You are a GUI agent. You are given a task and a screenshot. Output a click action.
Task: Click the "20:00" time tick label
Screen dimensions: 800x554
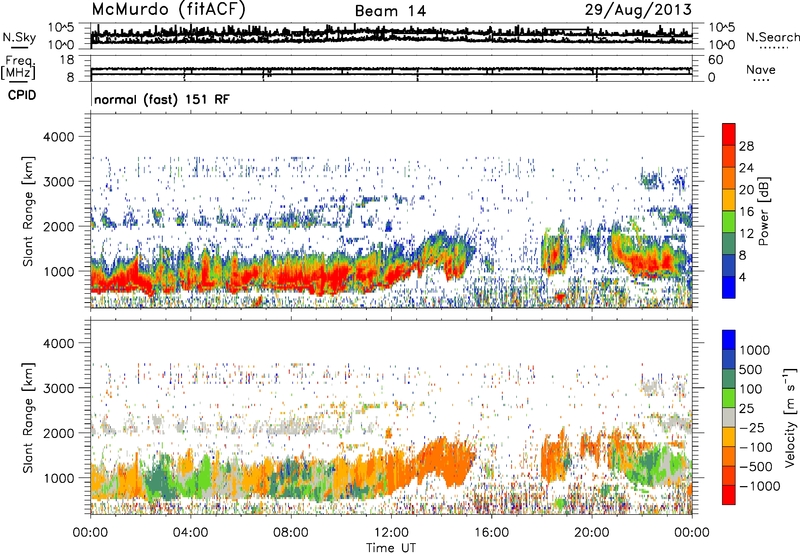[x=591, y=533]
